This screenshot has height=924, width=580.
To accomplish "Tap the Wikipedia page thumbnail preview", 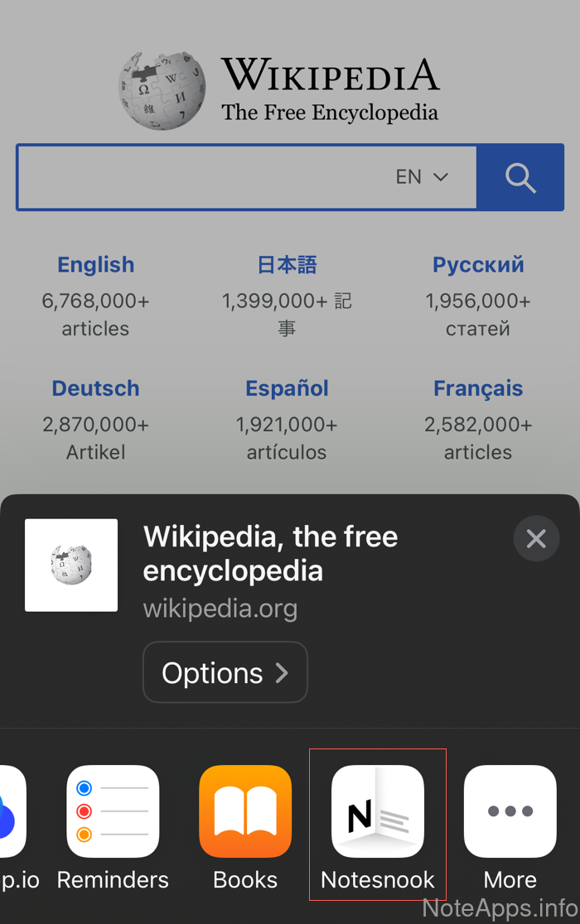I will (x=71, y=565).
